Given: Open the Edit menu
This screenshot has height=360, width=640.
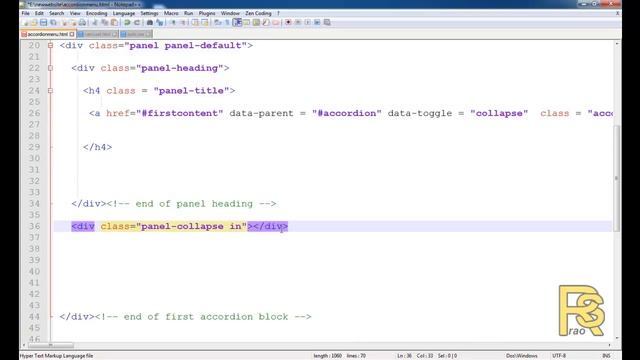Looking at the screenshot, I should 39,13.
